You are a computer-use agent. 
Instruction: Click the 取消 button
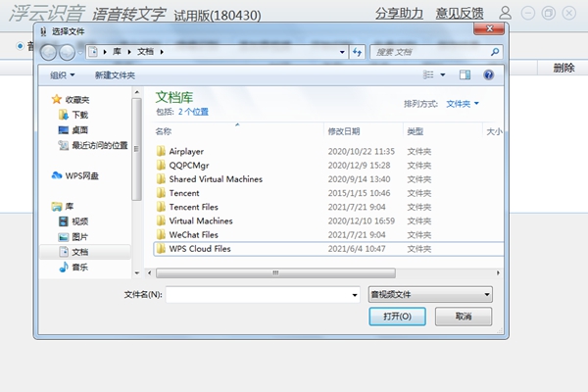pos(464,317)
